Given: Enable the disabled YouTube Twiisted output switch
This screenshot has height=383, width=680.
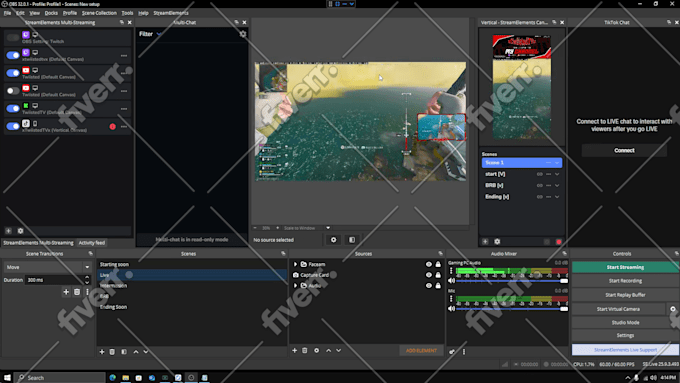Looking at the screenshot, I should pos(13,91).
